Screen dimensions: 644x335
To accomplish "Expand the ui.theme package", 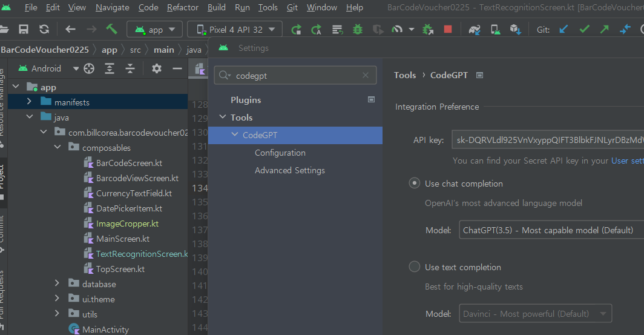I will pyautogui.click(x=57, y=299).
